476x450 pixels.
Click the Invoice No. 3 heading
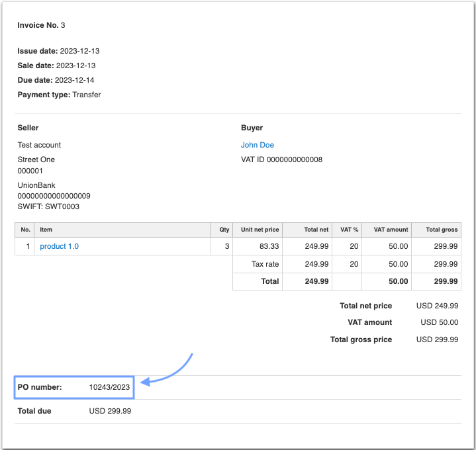[41, 25]
